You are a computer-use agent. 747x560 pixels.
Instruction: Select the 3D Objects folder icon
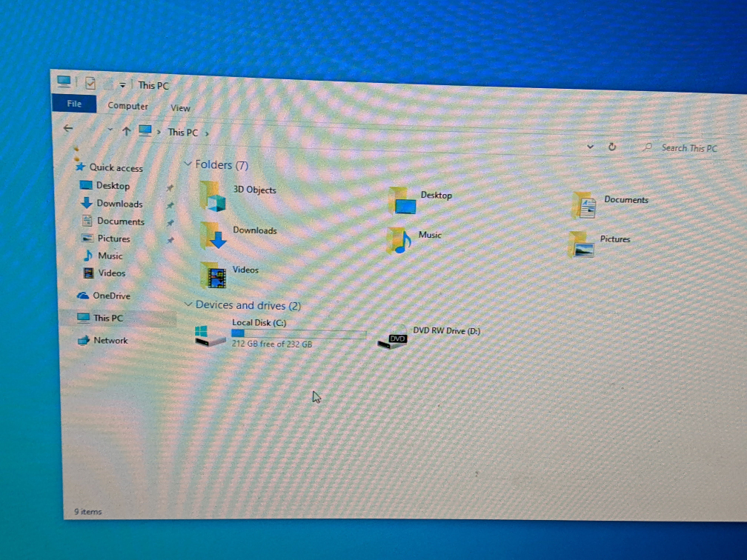(213, 196)
